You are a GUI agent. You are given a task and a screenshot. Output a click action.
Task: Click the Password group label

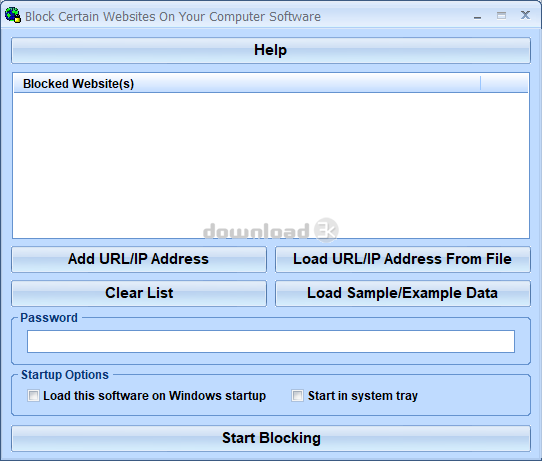click(49, 318)
